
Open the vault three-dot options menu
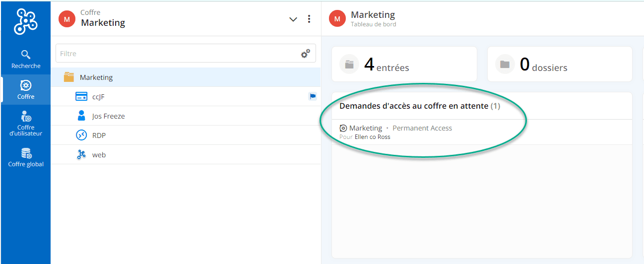pyautogui.click(x=309, y=19)
